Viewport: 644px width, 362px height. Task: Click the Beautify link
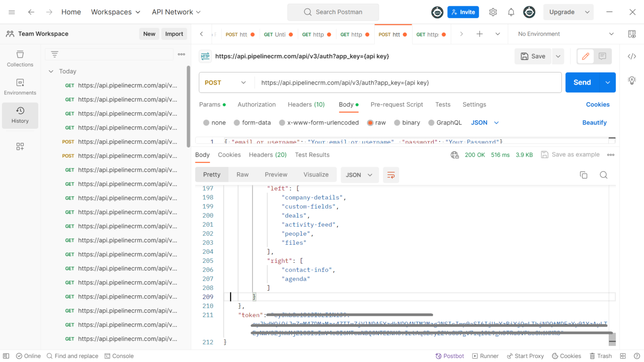(x=594, y=123)
